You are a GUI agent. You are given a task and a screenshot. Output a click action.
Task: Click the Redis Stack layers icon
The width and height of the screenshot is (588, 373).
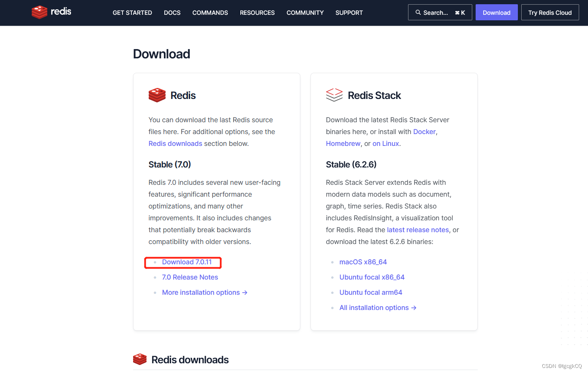point(334,95)
